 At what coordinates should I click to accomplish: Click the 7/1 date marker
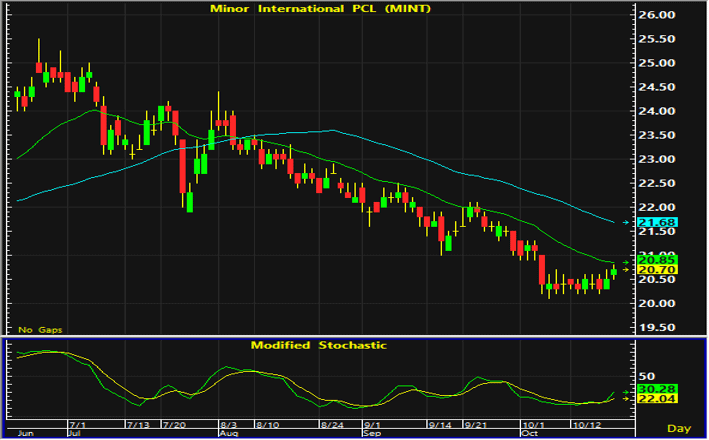coord(78,425)
